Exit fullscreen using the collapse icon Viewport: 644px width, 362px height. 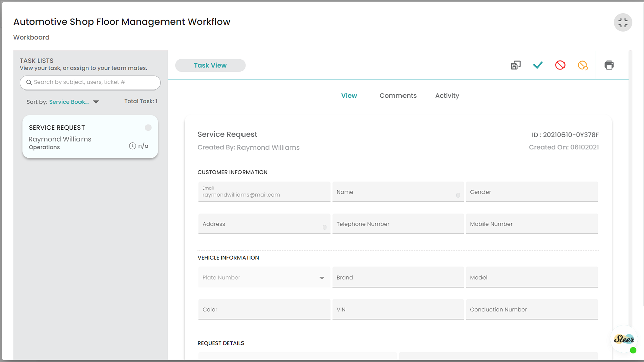coord(623,23)
